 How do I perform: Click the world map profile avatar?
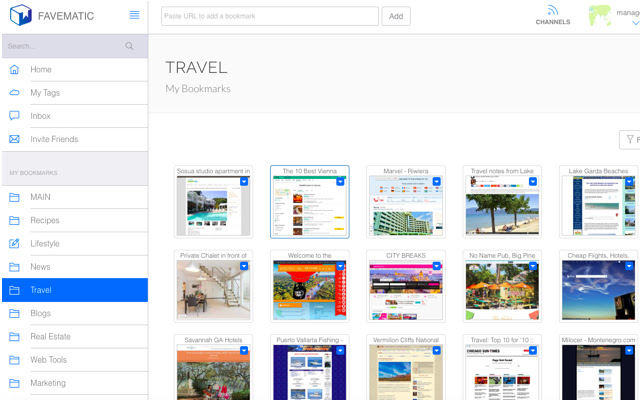pos(600,16)
